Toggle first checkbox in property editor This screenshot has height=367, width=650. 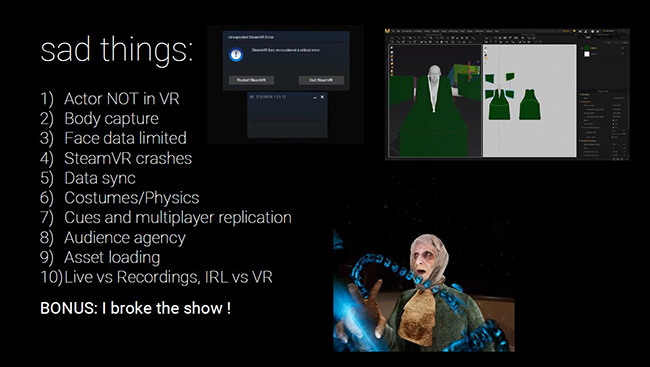(x=614, y=121)
